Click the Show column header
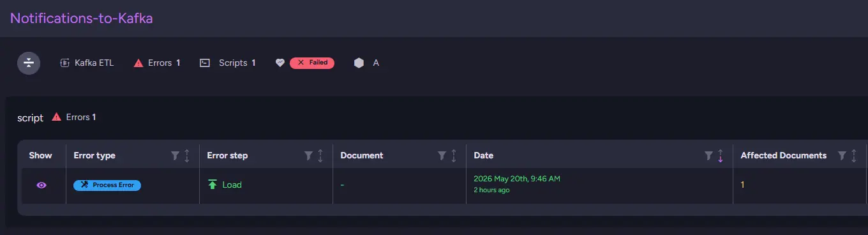This screenshot has width=868, height=235. click(41, 155)
